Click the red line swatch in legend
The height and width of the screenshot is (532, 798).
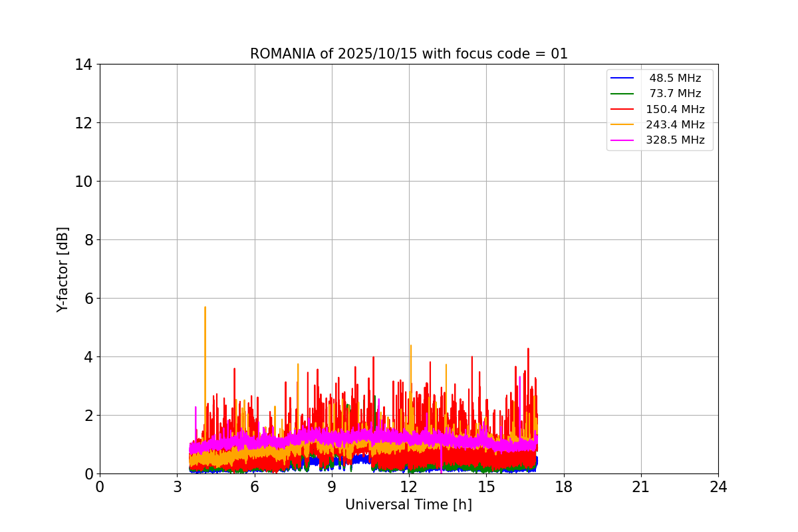622,109
